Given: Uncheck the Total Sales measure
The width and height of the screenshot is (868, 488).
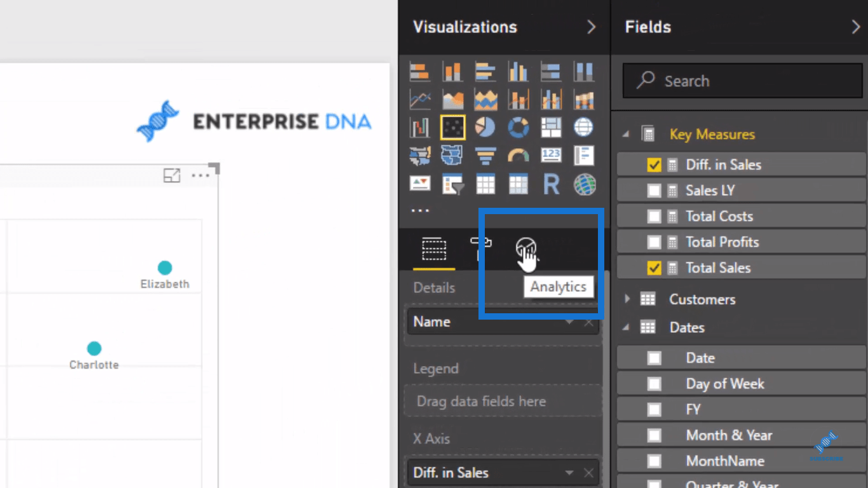Looking at the screenshot, I should point(654,268).
